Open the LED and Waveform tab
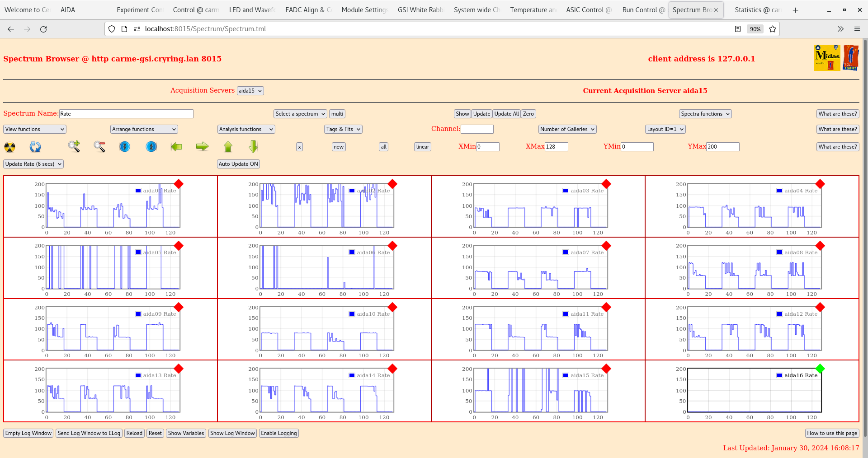This screenshot has width=868, height=458. [x=252, y=9]
